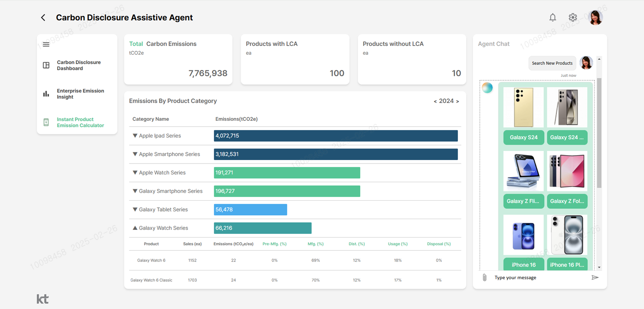Screen dimensions: 644x309
Task: Select the iPhone 16 button
Action: pos(523,264)
